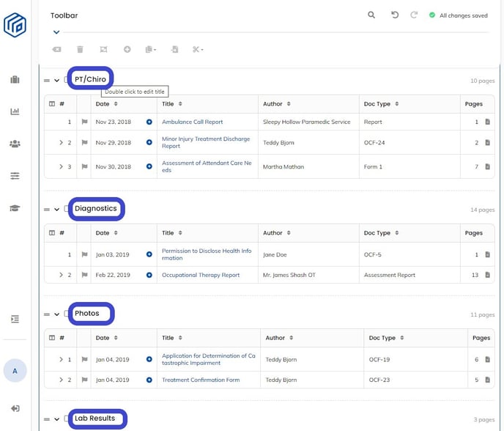
Task: Flag the Ambulance Call Report row
Action: (84, 122)
